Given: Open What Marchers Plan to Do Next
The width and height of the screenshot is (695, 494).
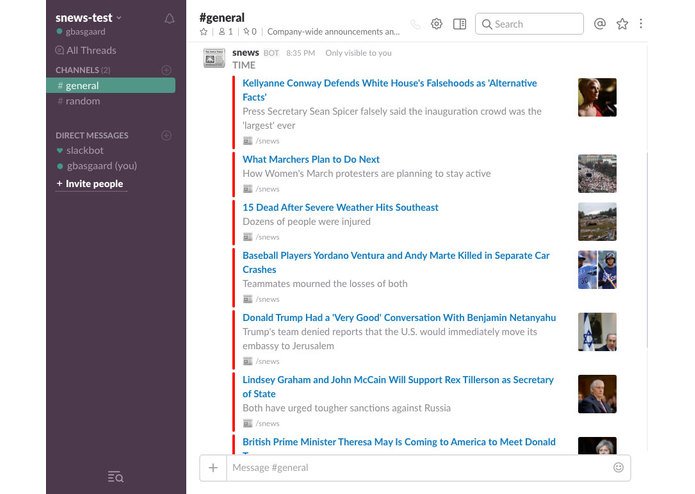Looking at the screenshot, I should click(311, 159).
